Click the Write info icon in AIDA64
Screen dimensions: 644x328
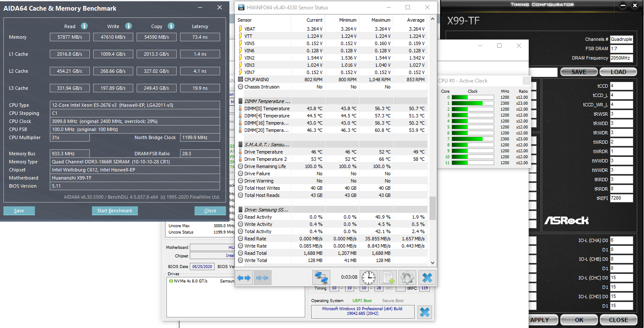point(129,26)
